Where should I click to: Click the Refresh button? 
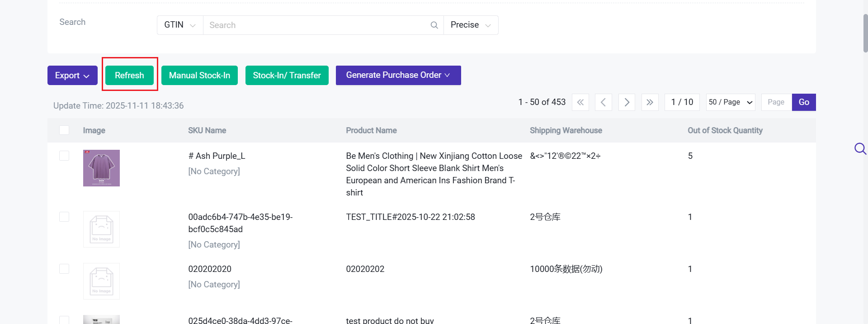(x=129, y=76)
